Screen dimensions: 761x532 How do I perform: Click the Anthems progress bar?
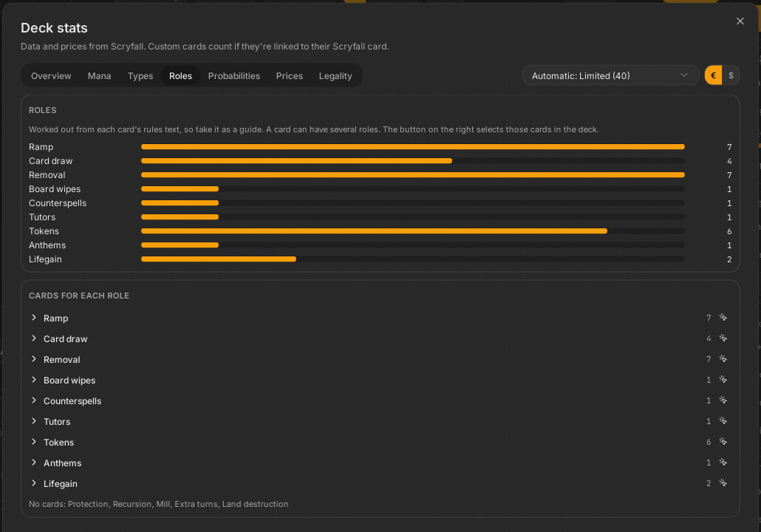tap(412, 245)
